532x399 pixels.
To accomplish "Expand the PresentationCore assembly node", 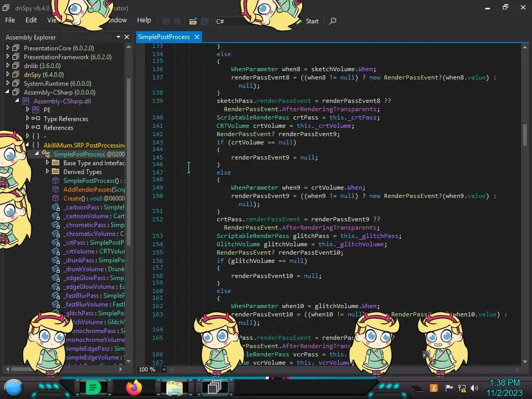I will click(8, 48).
